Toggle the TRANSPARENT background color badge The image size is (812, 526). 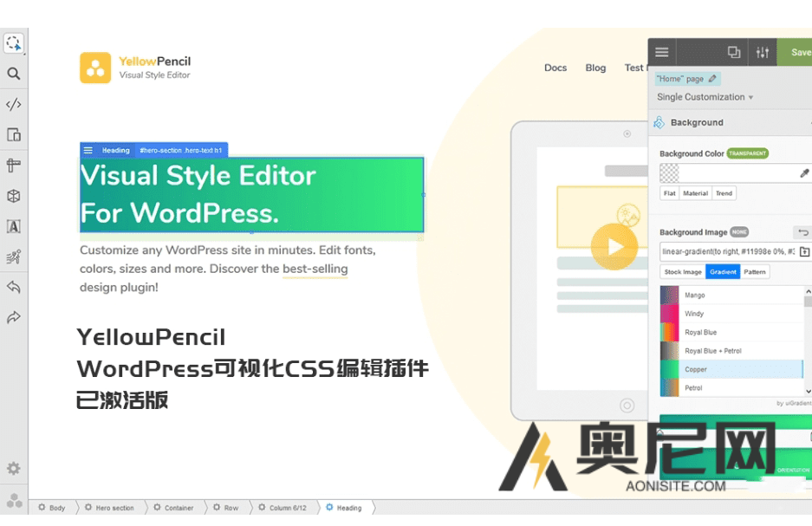[x=747, y=153]
